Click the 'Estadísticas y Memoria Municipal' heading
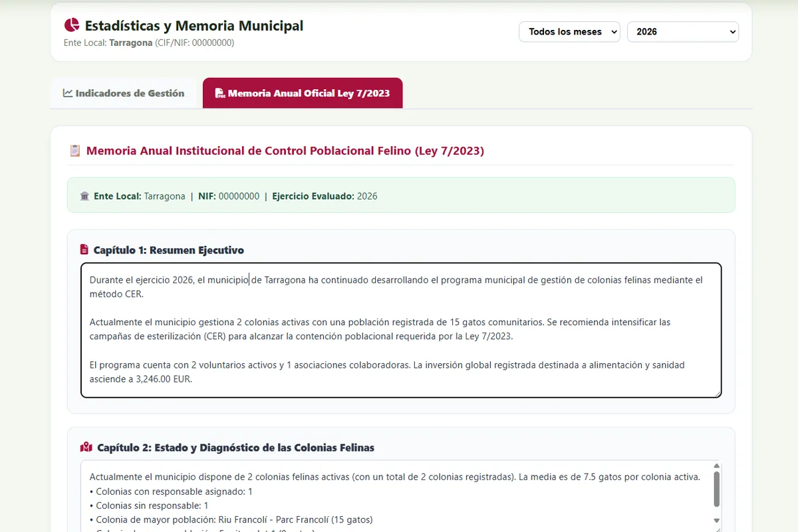The image size is (798, 532). pos(194,26)
